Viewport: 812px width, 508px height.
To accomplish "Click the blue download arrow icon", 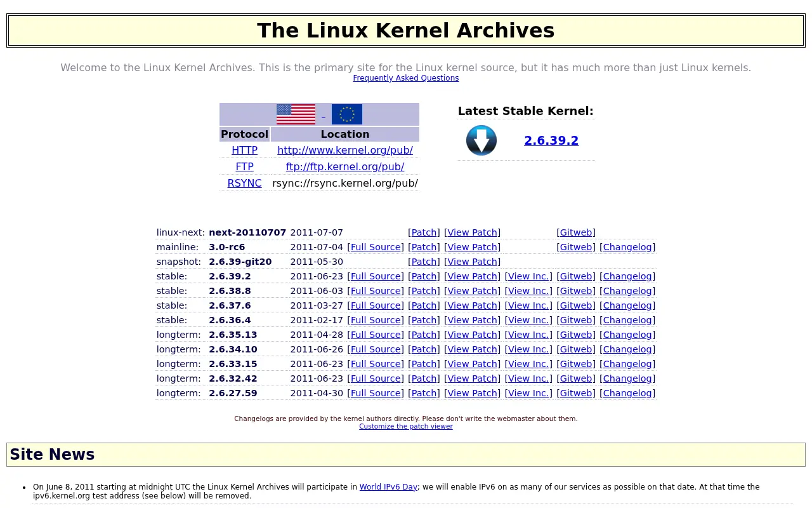I will click(x=481, y=140).
